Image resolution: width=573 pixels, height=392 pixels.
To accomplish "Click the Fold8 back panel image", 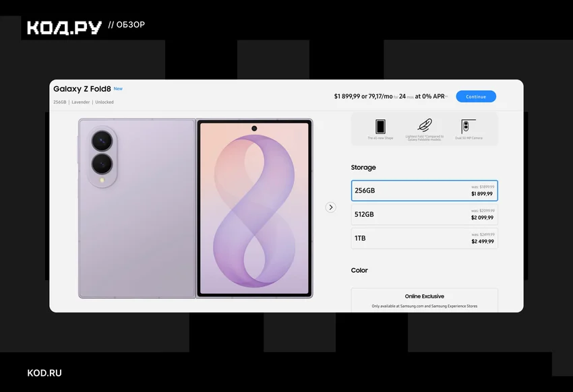I will pos(137,208).
